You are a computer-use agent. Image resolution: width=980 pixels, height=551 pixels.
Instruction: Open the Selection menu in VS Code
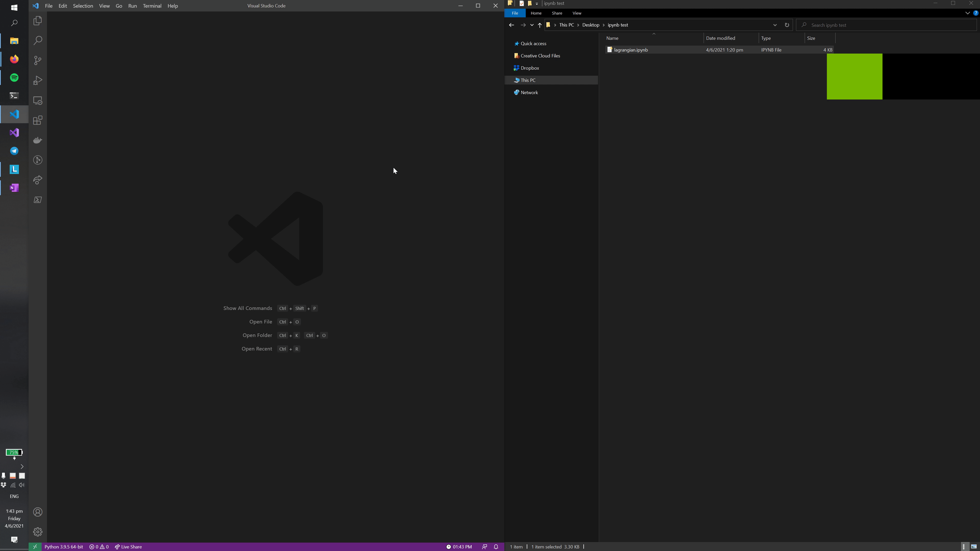(83, 6)
